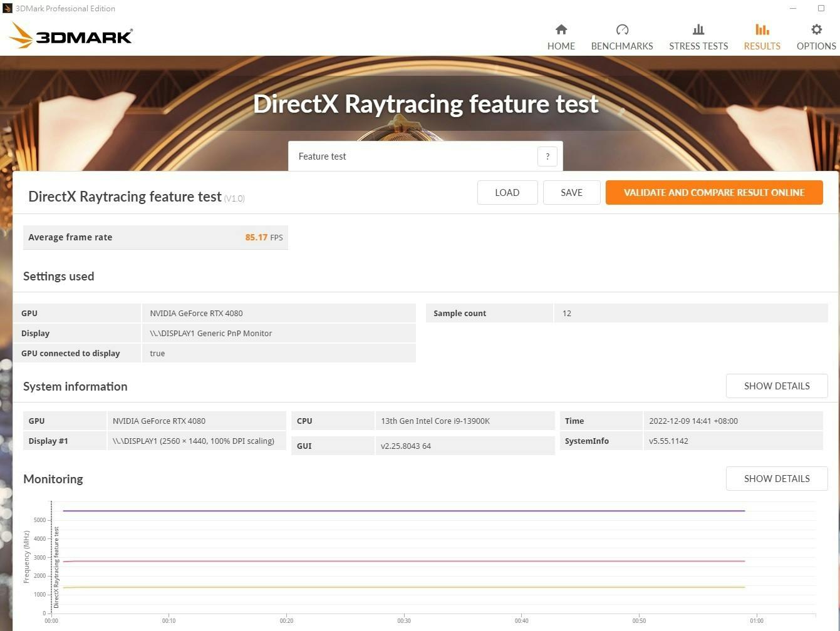The image size is (840, 631).
Task: Click the purple line in monitoring chart
Action: coord(404,511)
